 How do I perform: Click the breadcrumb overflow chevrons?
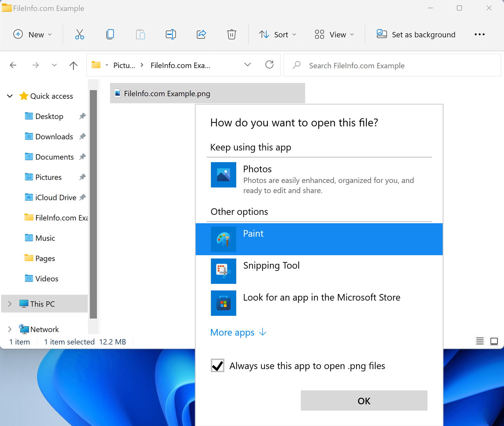(107, 65)
